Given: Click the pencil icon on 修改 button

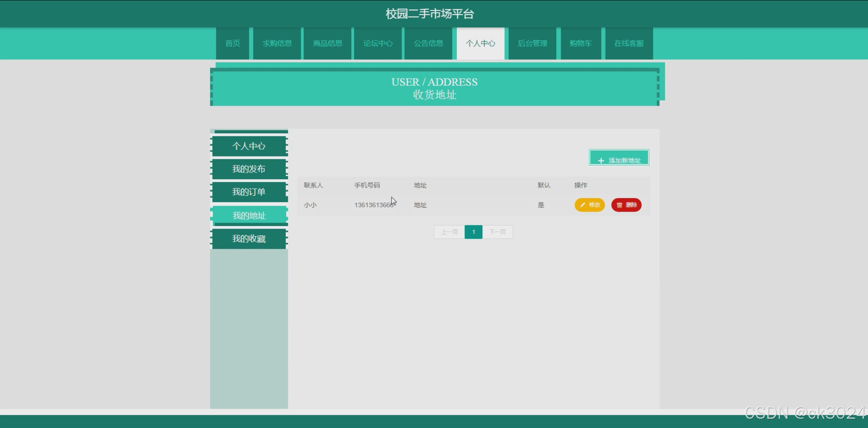Looking at the screenshot, I should point(583,205).
